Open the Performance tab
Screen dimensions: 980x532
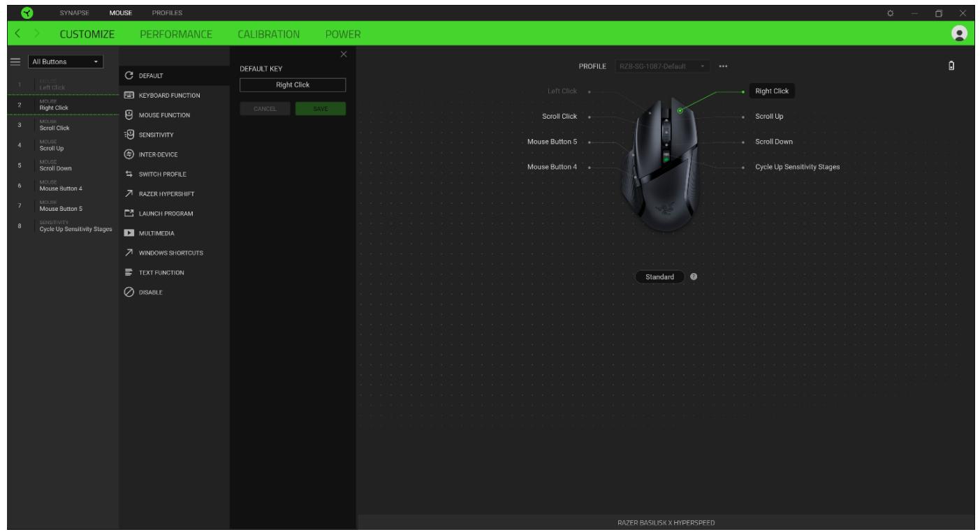[176, 34]
